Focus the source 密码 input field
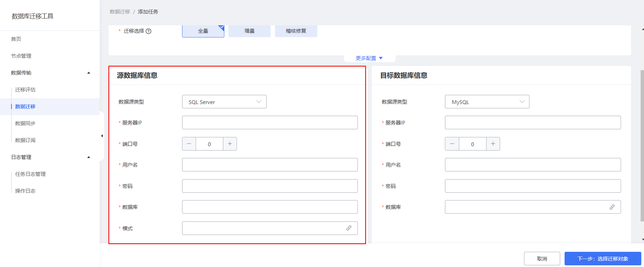This screenshot has width=644, height=267. (270, 186)
